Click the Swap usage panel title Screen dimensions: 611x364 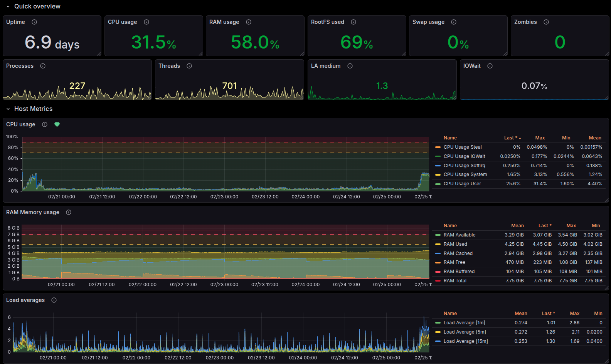tap(428, 22)
